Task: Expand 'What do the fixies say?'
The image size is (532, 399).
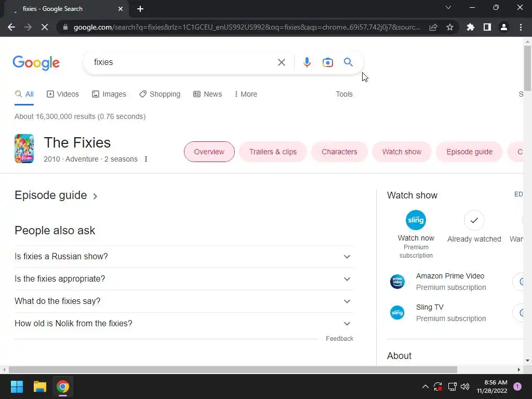Action: pos(184,301)
